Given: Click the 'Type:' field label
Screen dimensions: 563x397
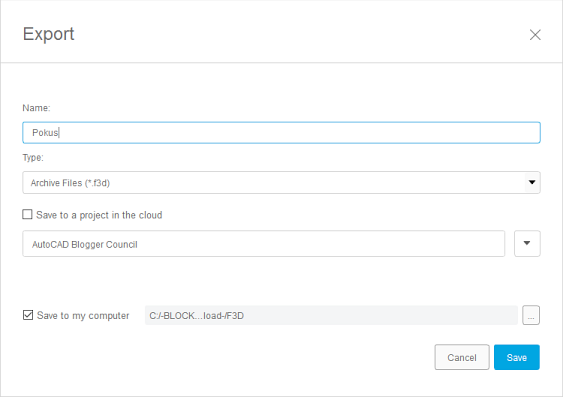Looking at the screenshot, I should tap(33, 158).
